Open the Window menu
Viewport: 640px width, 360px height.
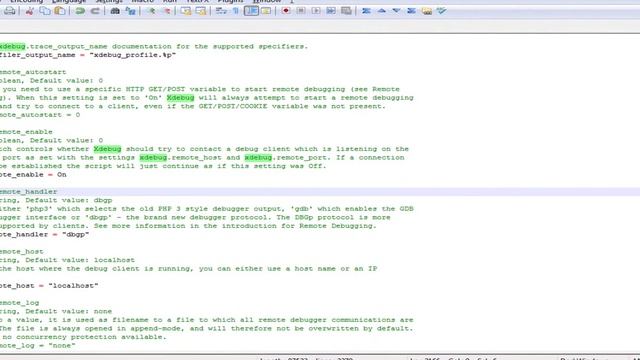tap(267, 1)
